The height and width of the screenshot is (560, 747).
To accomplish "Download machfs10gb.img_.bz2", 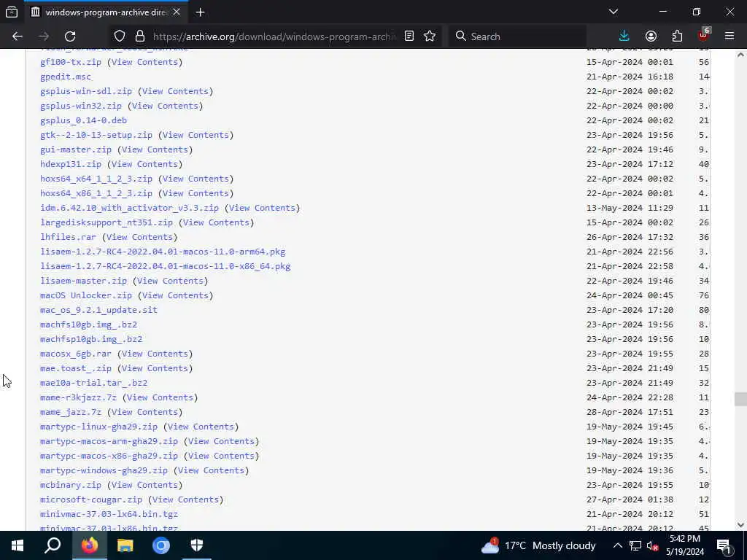I will pos(88,324).
